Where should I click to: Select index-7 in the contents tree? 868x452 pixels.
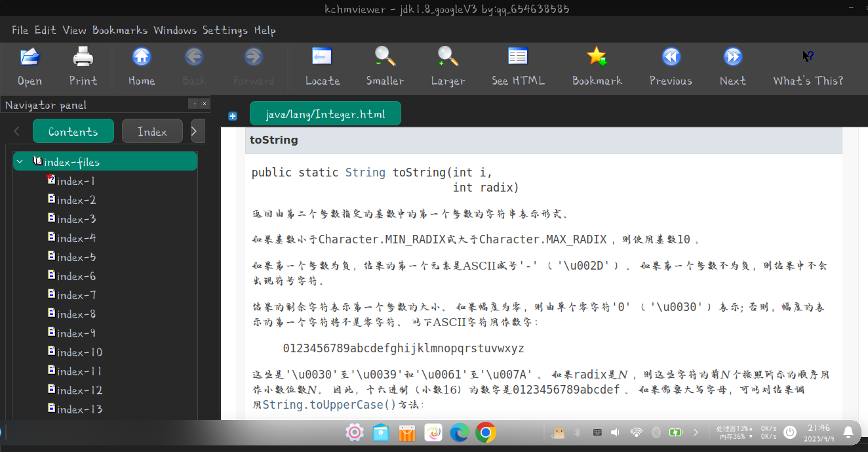tap(76, 295)
